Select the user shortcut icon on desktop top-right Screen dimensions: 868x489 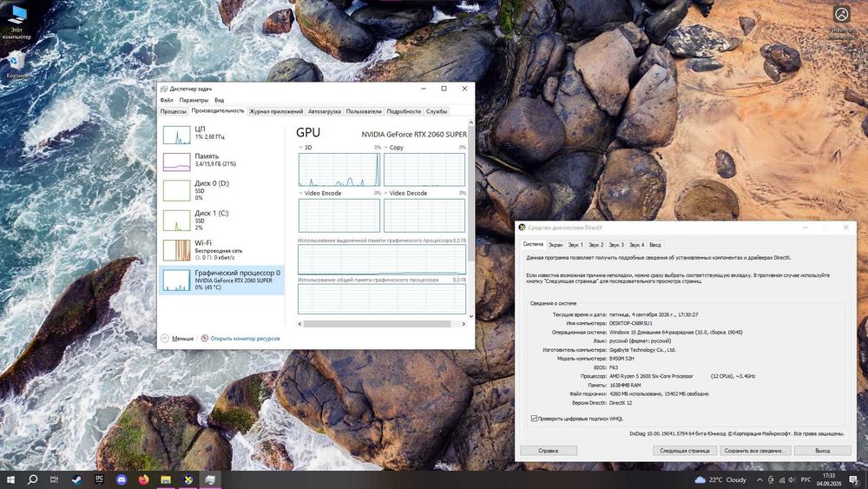coord(842,23)
